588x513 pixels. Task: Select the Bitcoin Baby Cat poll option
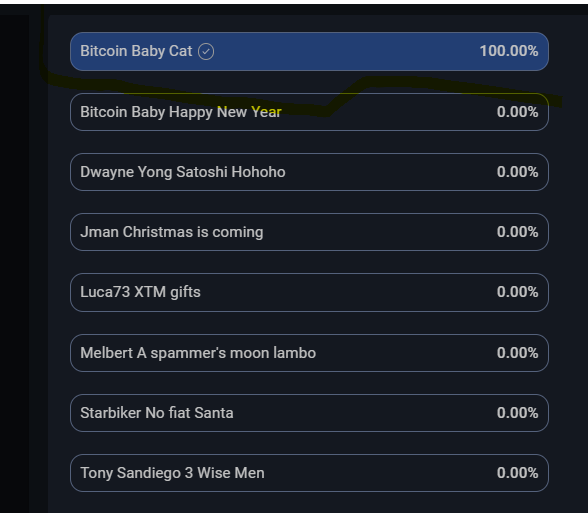tap(309, 51)
